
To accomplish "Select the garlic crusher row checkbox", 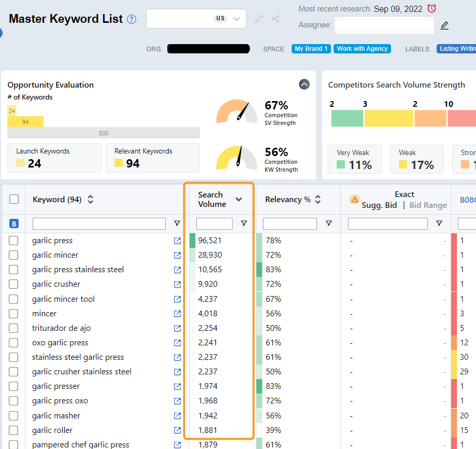I will click(x=13, y=284).
